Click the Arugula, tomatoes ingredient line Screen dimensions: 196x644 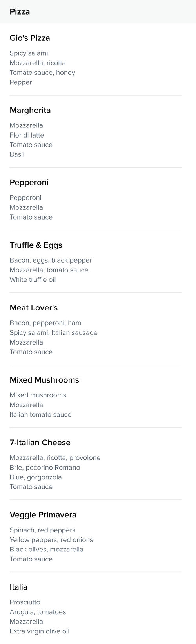pyautogui.click(x=38, y=612)
